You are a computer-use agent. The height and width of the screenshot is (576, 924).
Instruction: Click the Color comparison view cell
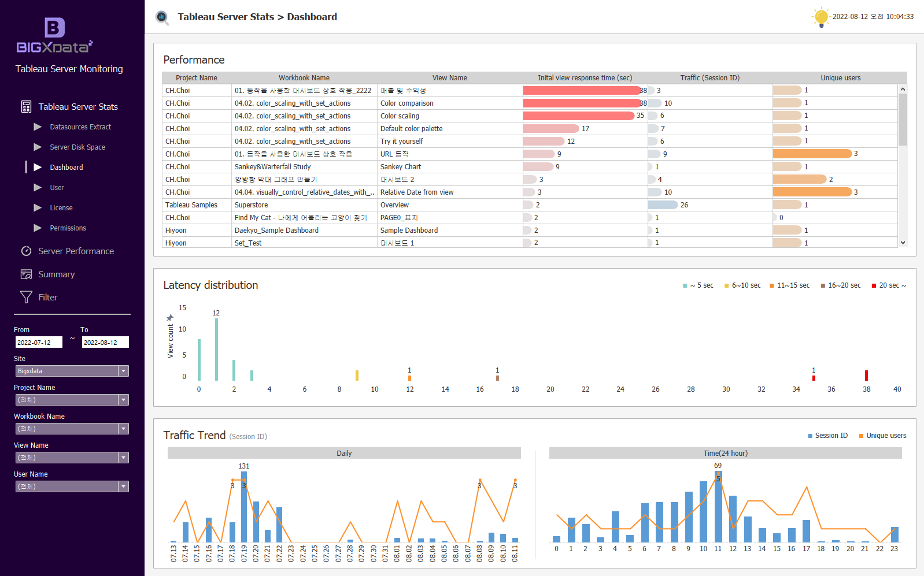click(450, 103)
